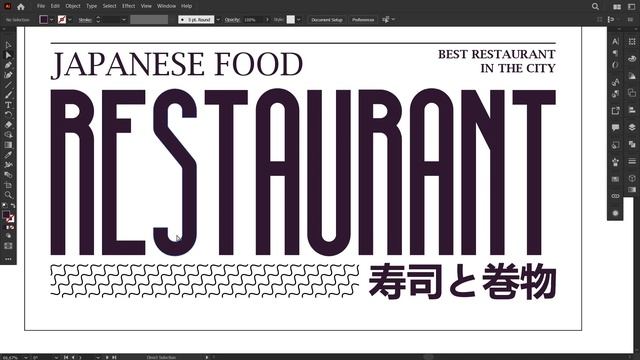Viewport: 640px width, 360px height.
Task: Click stroke swatch in control bar
Action: (x=62, y=20)
